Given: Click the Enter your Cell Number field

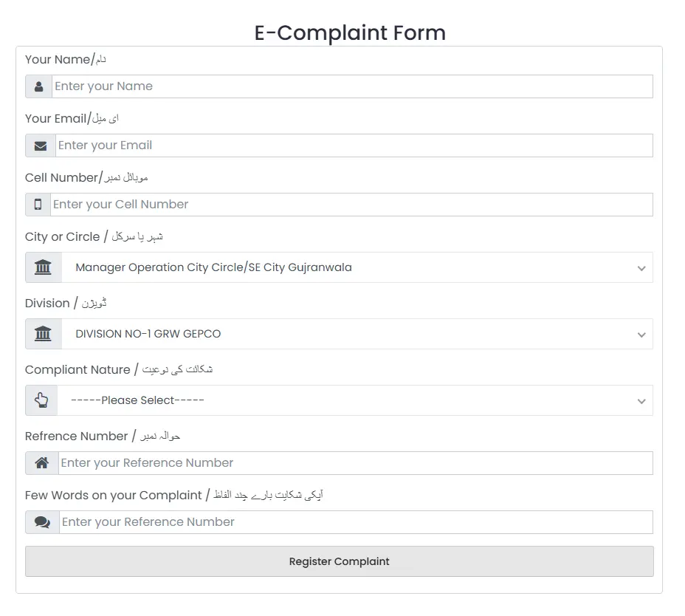Looking at the screenshot, I should pos(354,205).
